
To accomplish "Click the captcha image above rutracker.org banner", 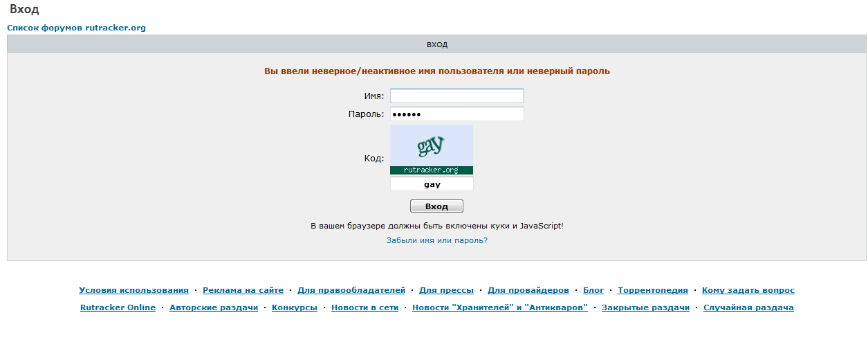I will (431, 146).
